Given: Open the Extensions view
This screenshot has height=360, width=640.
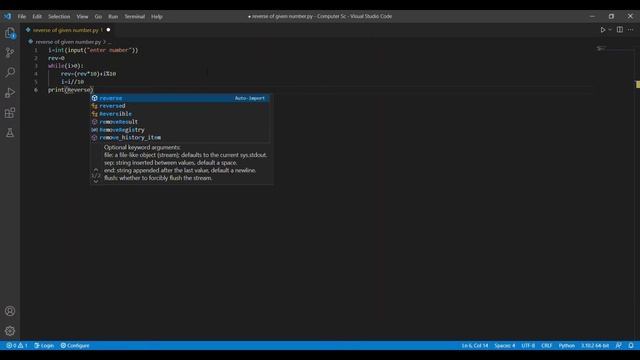Looking at the screenshot, I should pyautogui.click(x=10, y=113).
